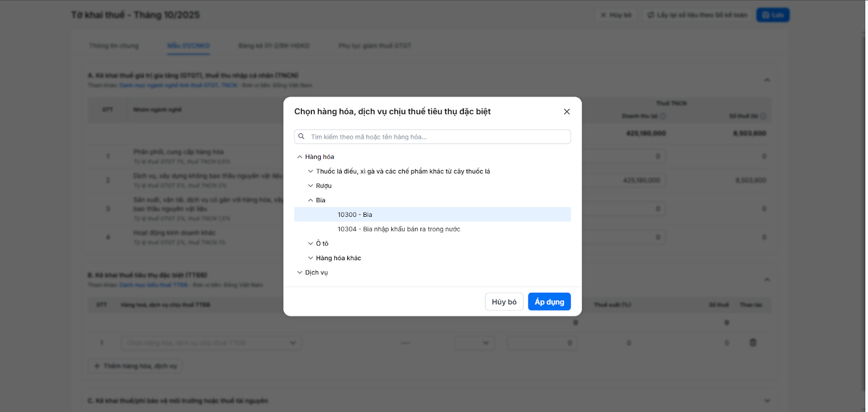The image size is (868, 412).
Task: Switch to Thông tin chung tab
Action: coord(114,46)
